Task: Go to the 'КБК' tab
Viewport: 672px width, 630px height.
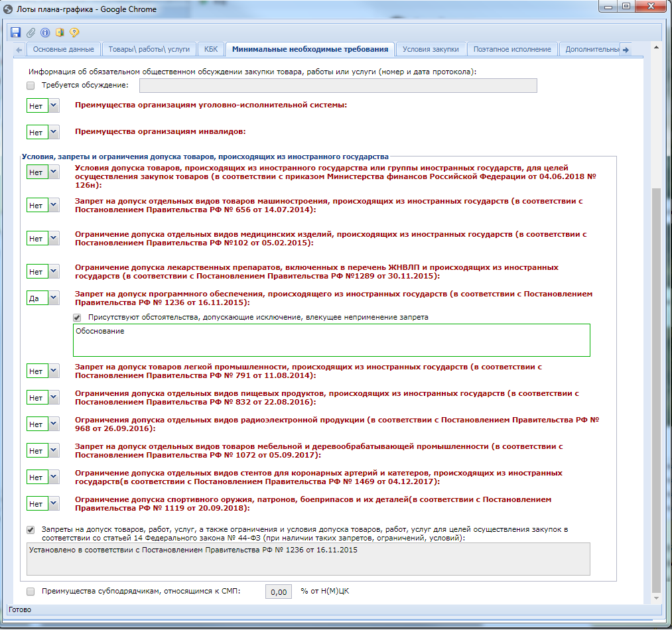Action: [210, 49]
